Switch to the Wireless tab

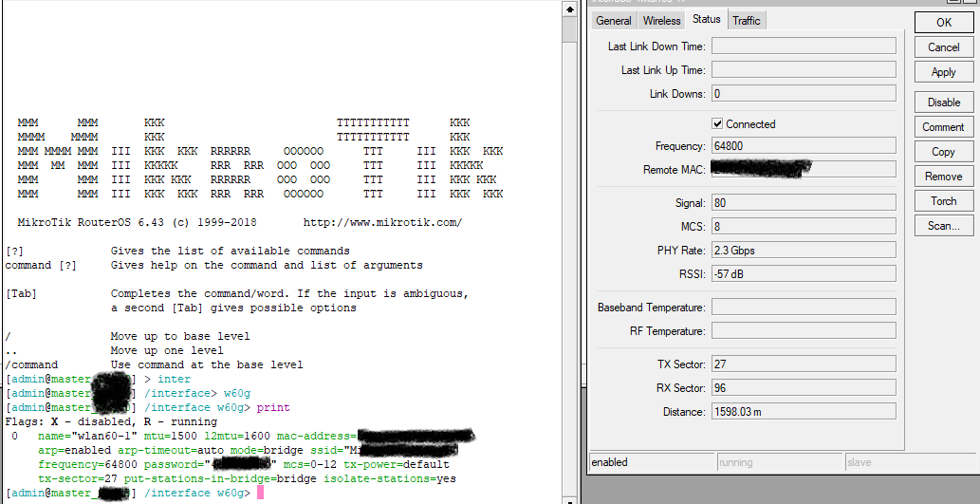click(661, 21)
